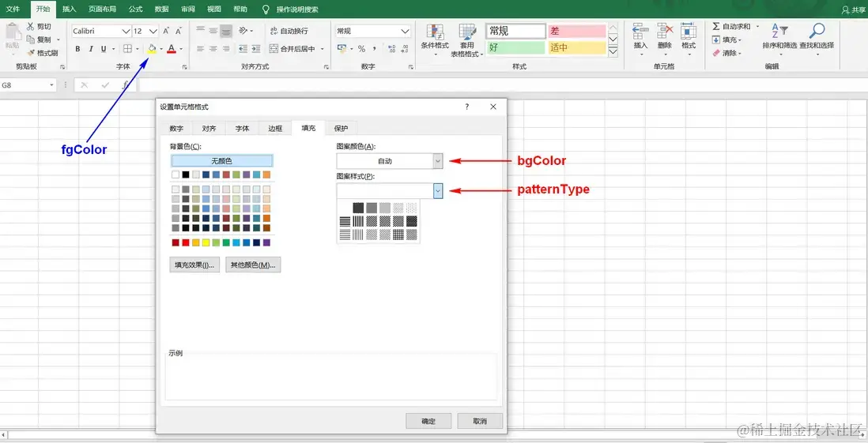Image resolution: width=868 pixels, height=443 pixels.
Task: Click the Copy (复制) icon
Action: pyautogui.click(x=31, y=39)
